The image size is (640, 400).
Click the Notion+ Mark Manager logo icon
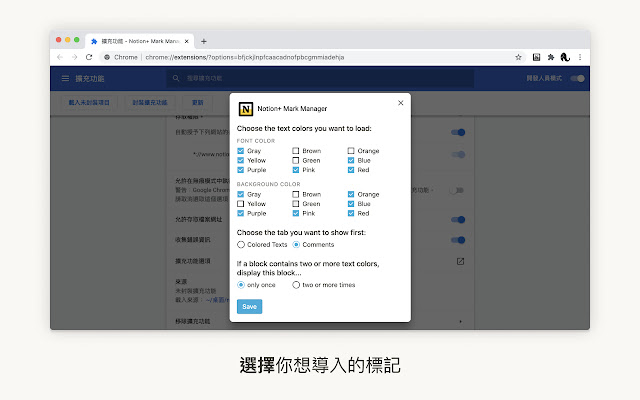tap(246, 108)
